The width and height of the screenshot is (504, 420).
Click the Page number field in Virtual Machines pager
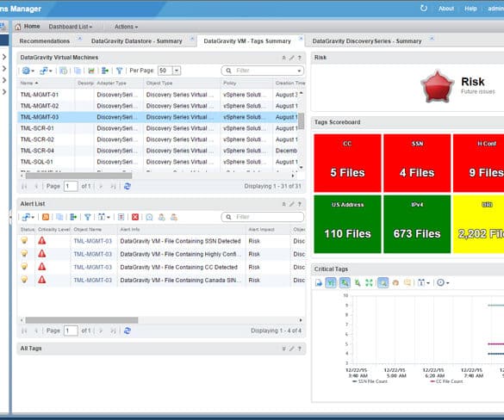tap(71, 186)
